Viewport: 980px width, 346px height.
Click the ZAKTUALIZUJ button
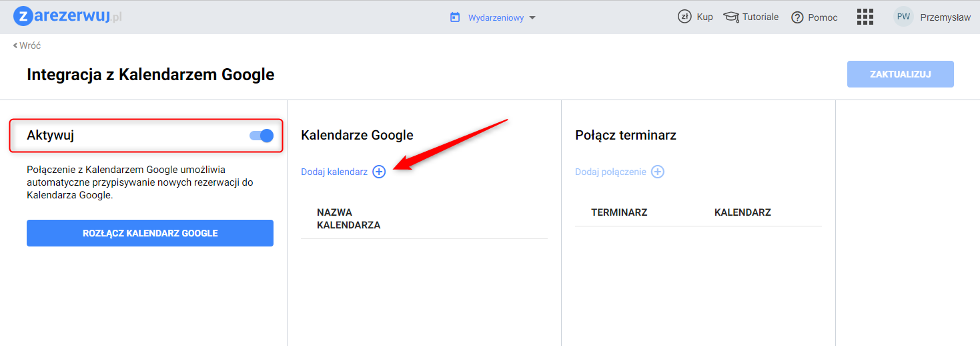[900, 74]
